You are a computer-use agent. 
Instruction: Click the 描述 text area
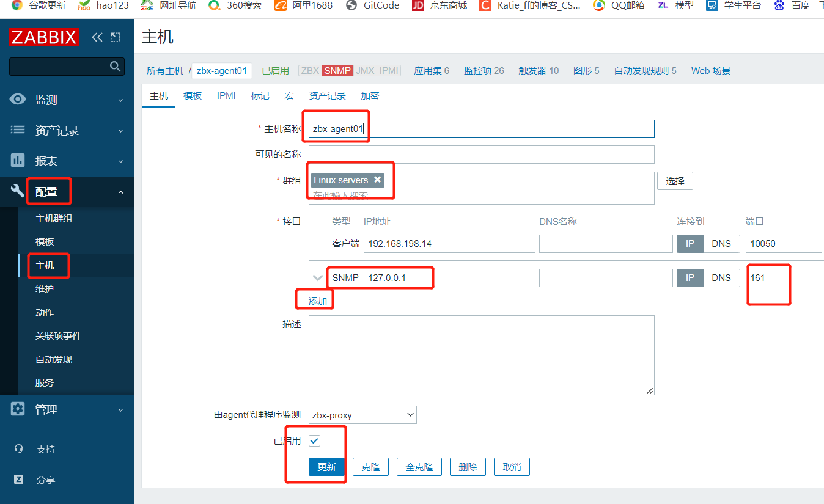(x=482, y=355)
